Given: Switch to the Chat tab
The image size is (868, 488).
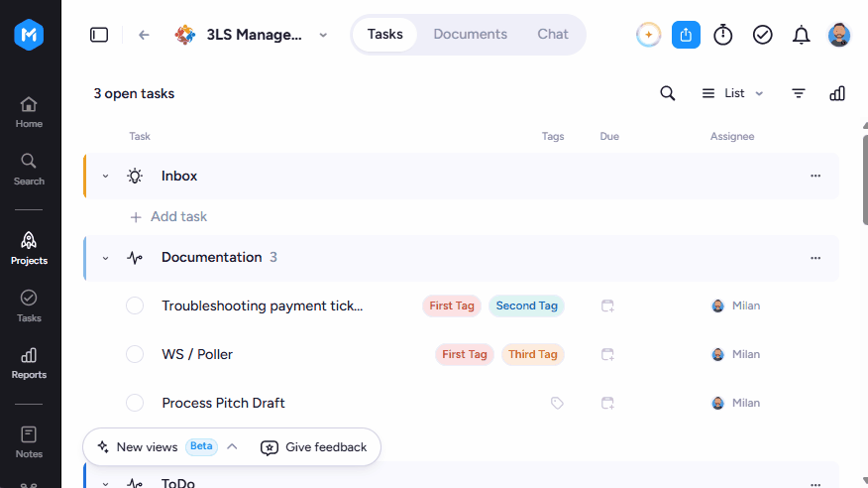Looking at the screenshot, I should (x=553, y=35).
